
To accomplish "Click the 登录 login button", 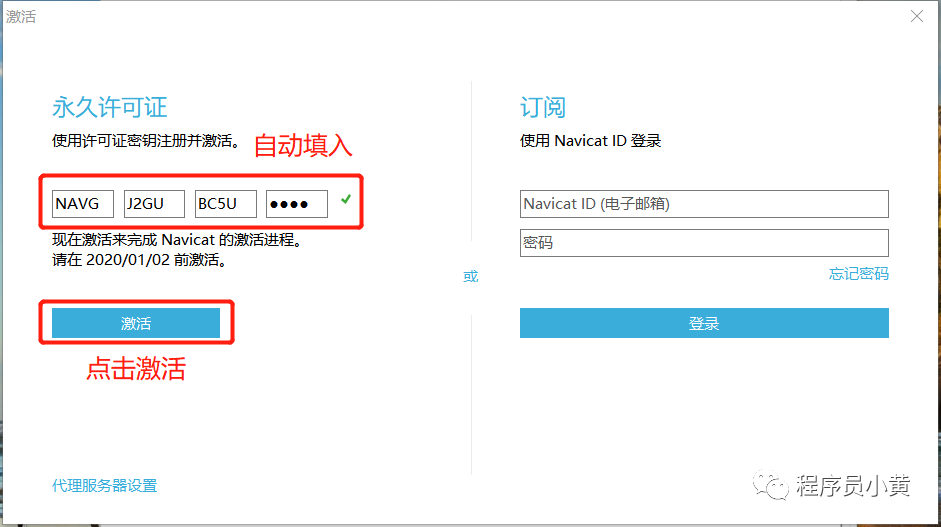I will tap(704, 323).
